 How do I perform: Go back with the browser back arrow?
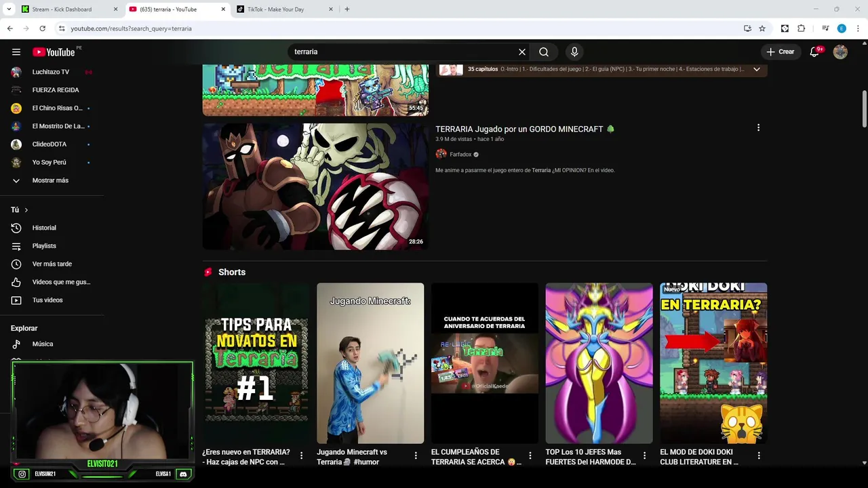[9, 28]
